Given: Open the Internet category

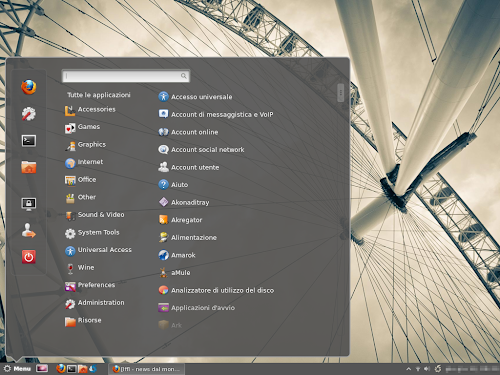Looking at the screenshot, I should point(84,163).
